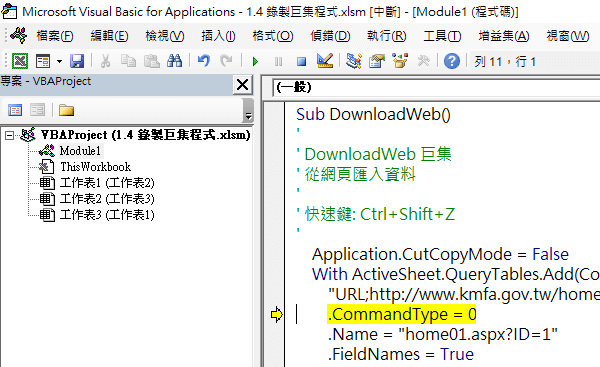The height and width of the screenshot is (367, 600).
Task: Open project panel toolbar overflow arrow
Action: [x=248, y=111]
